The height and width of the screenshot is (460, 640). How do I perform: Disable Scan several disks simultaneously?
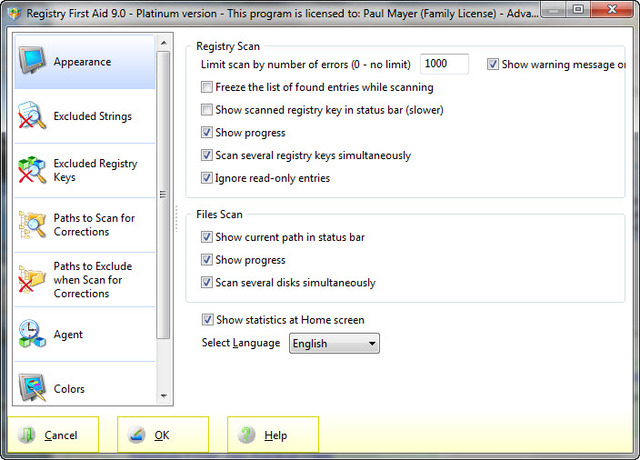pyautogui.click(x=207, y=282)
